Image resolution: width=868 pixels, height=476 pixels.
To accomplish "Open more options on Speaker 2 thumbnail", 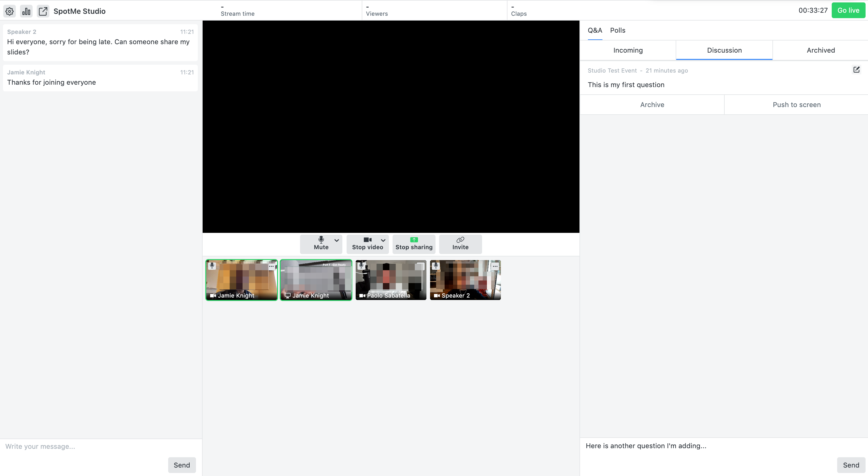I will click(495, 266).
